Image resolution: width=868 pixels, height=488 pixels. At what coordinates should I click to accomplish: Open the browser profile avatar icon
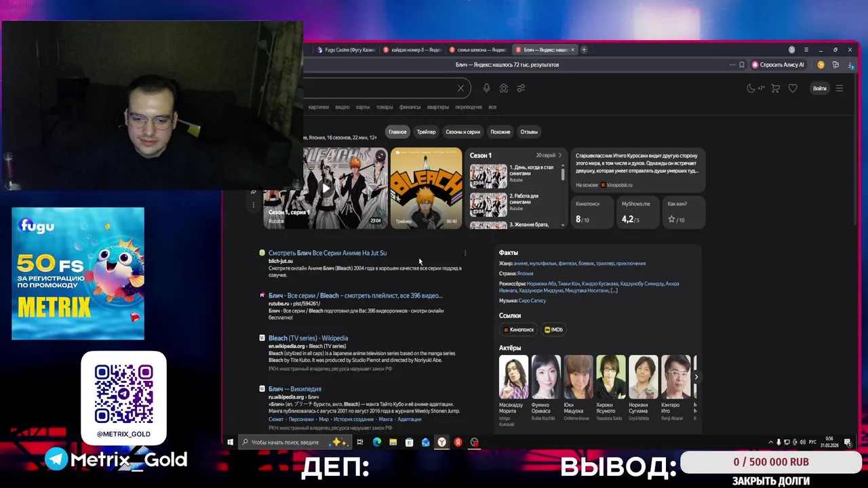tap(792, 49)
